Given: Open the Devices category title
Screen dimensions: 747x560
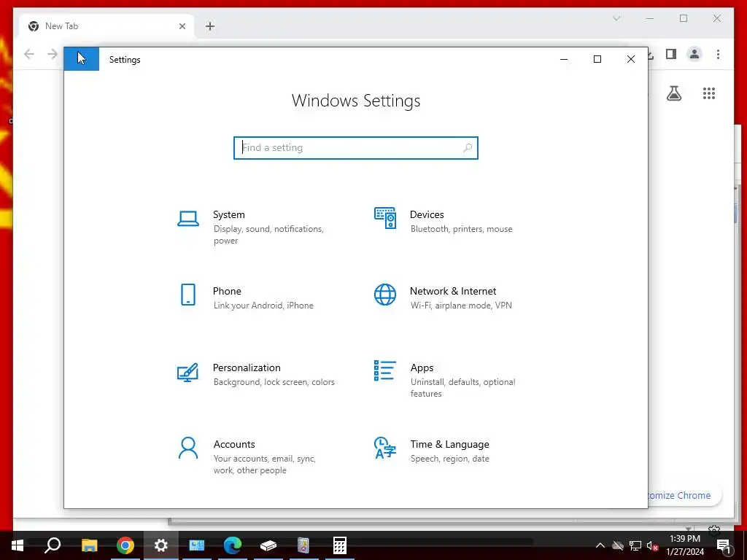Looking at the screenshot, I should 427,215.
